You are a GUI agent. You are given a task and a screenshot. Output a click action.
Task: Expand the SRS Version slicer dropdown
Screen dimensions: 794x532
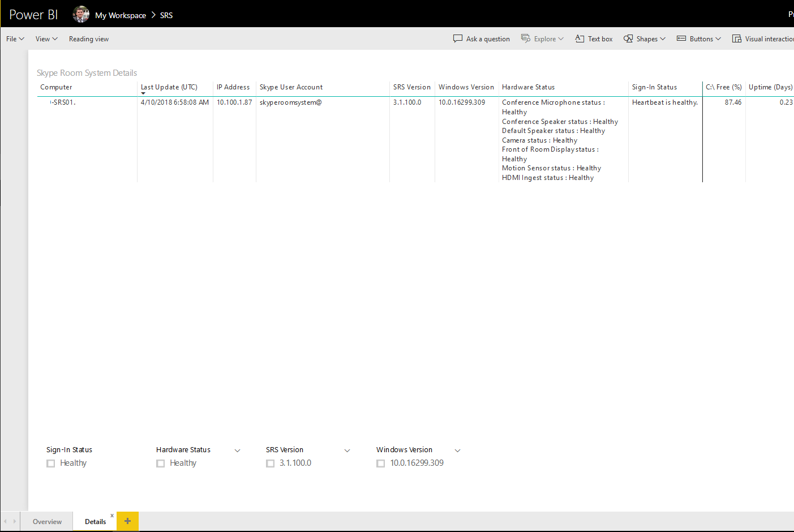[347, 451]
